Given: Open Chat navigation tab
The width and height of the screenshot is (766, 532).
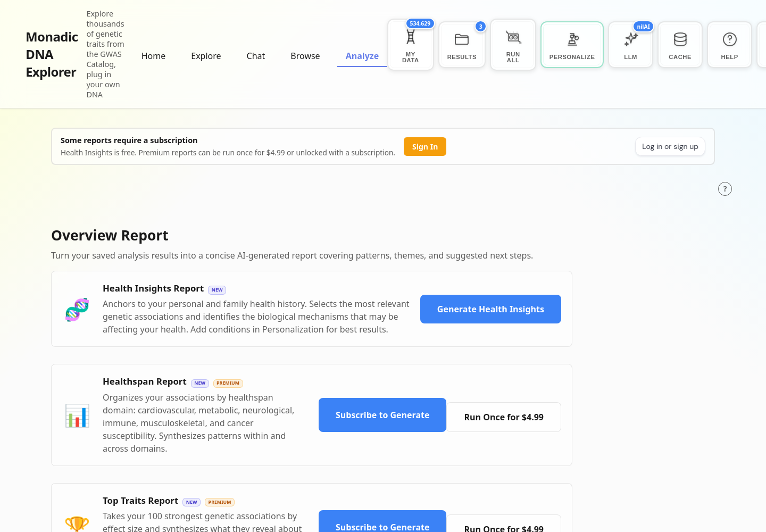Looking at the screenshot, I should coord(255,56).
